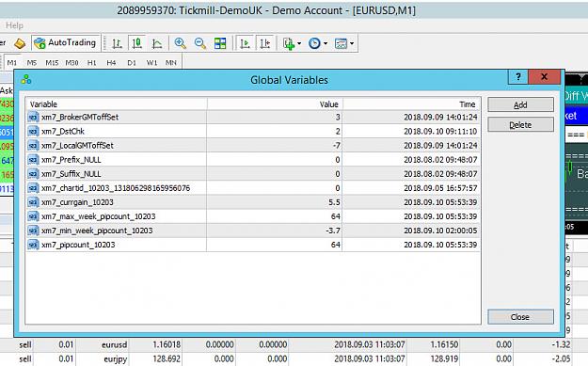
Task: Switch to the D1 timeframe
Action: pos(132,63)
